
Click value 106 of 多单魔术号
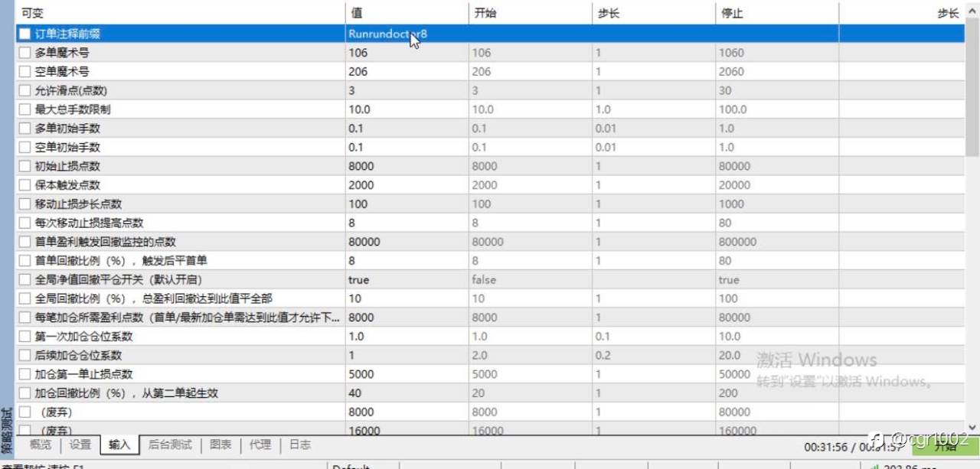(358, 53)
